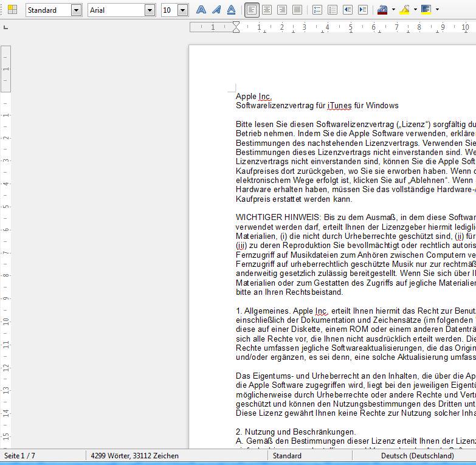
Task: Click the Deutsch (Deutschland) language field
Action: [418, 456]
